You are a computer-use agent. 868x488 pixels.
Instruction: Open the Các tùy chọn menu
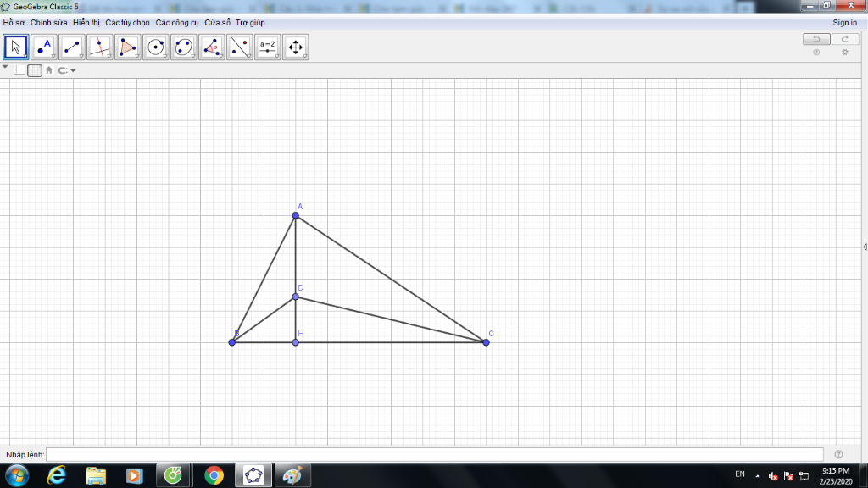coord(127,23)
